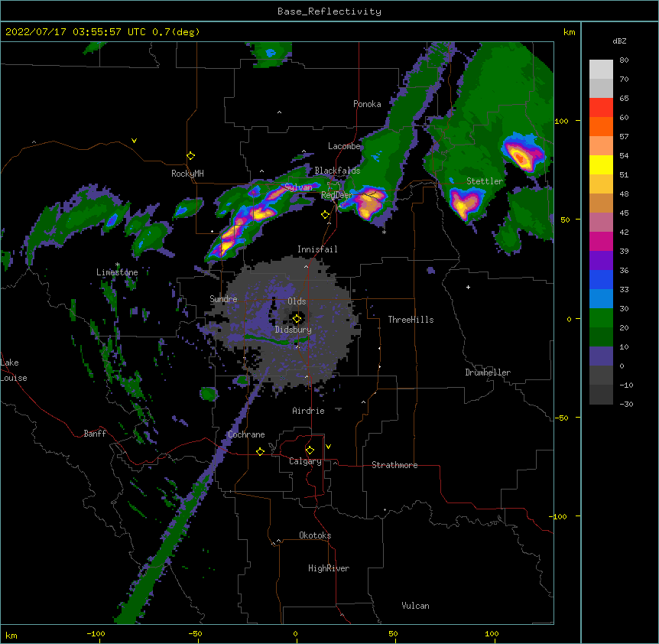Click the light gray 70-80 dBZ legend swatch
The image size is (659, 644).
601,70
